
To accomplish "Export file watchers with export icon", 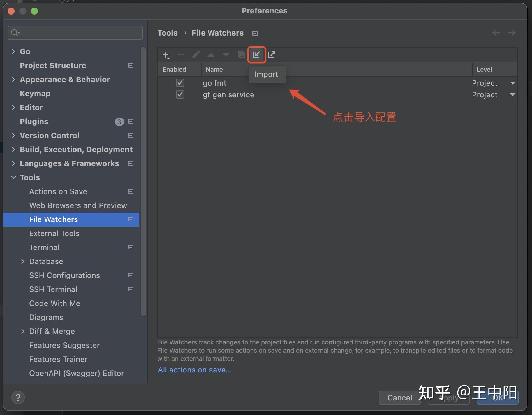I will click(x=272, y=55).
